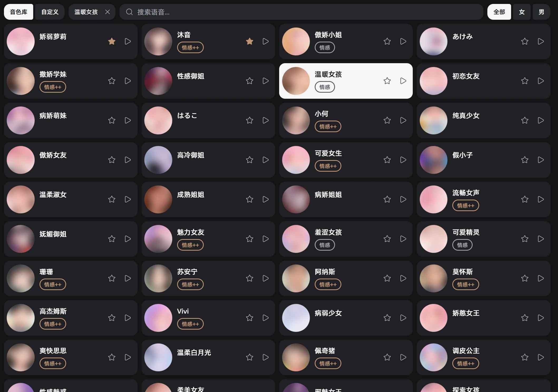Play the 傲娇女友 voice preview
The width and height of the screenshot is (558, 392).
128,160
